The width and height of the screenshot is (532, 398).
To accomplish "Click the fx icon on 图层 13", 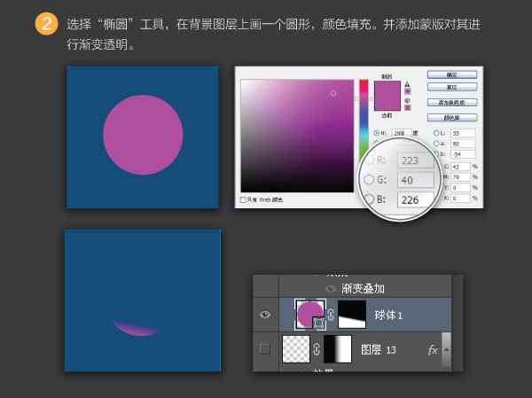I will (x=433, y=350).
